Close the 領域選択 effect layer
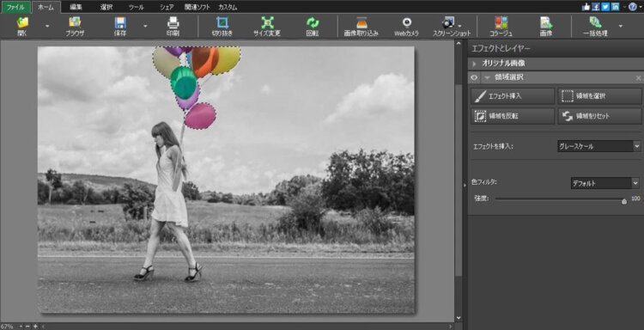This screenshot has width=644, height=330. pos(638,78)
